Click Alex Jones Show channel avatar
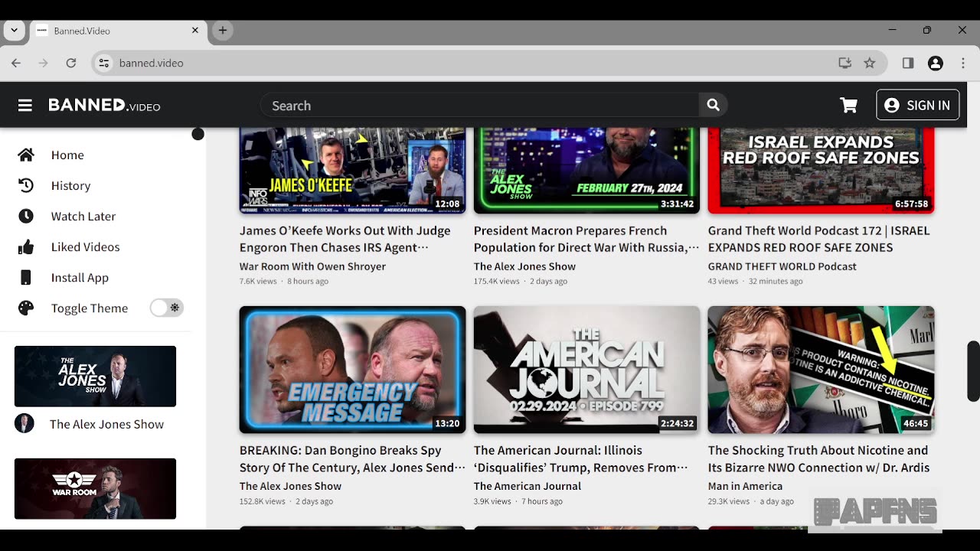980x551 pixels. 24,423
